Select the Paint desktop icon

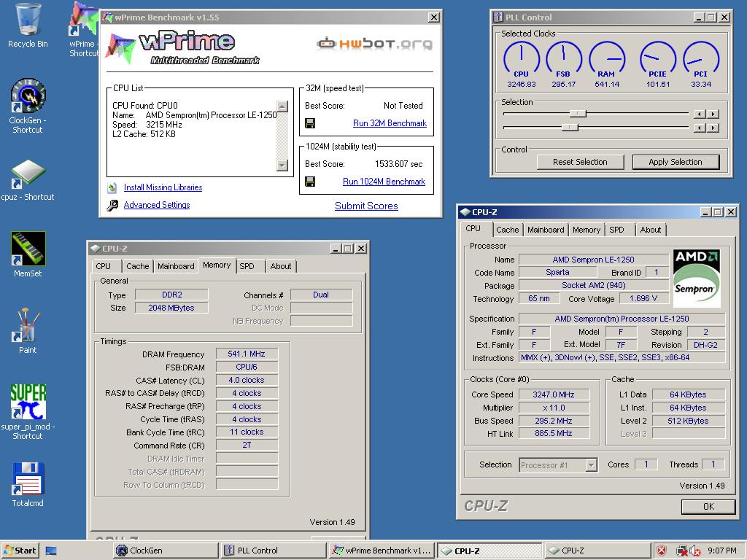coord(28,331)
